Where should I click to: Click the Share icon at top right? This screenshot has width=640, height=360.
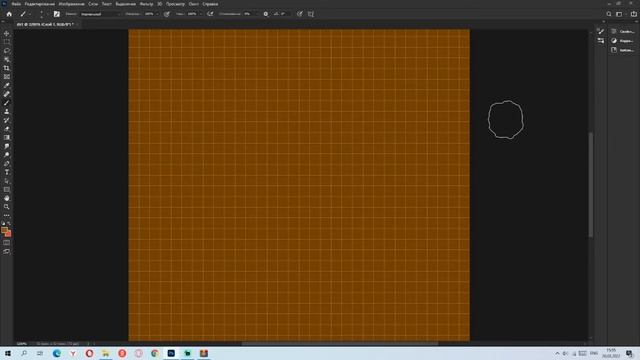coord(633,14)
